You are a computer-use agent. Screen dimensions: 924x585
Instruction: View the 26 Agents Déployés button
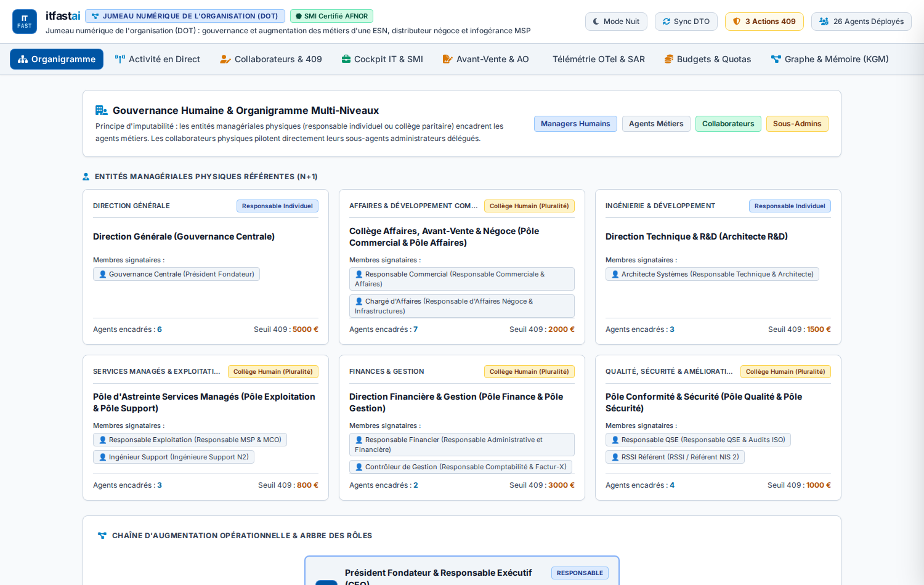(861, 22)
